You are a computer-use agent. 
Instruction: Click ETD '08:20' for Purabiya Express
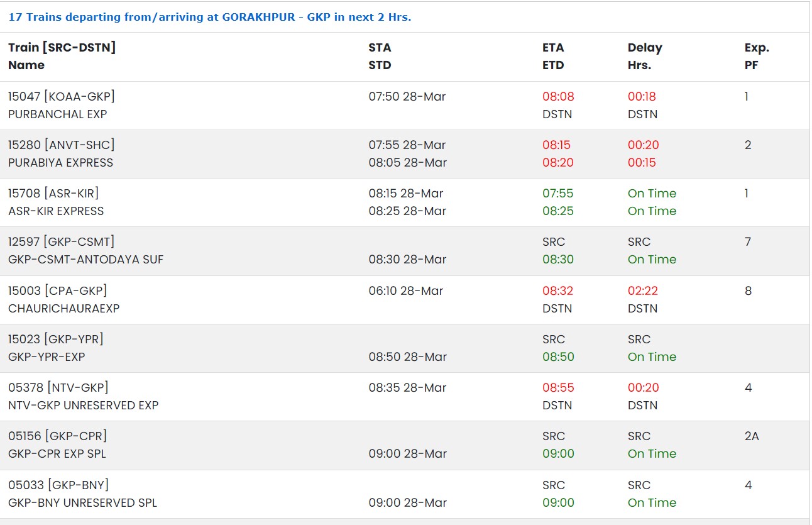point(558,163)
